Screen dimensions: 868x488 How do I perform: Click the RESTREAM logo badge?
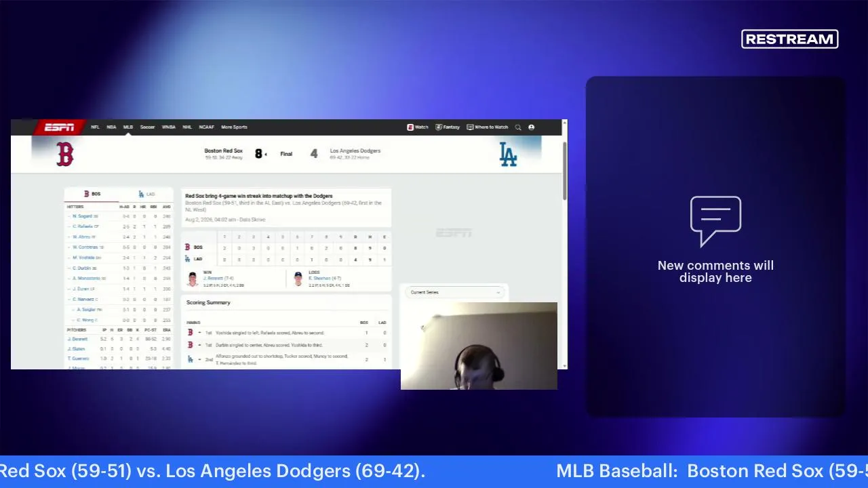coord(790,39)
